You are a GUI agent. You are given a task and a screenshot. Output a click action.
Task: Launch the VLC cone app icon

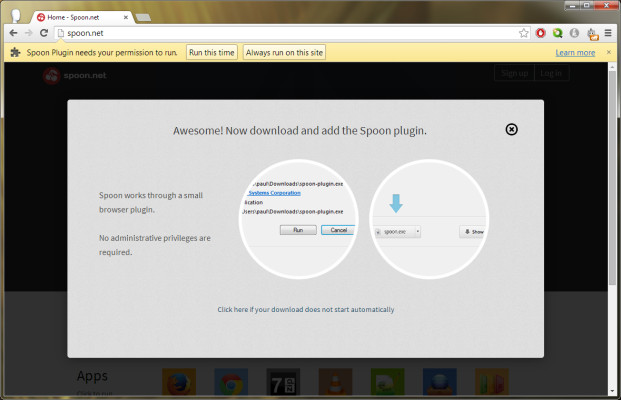[x=335, y=382]
